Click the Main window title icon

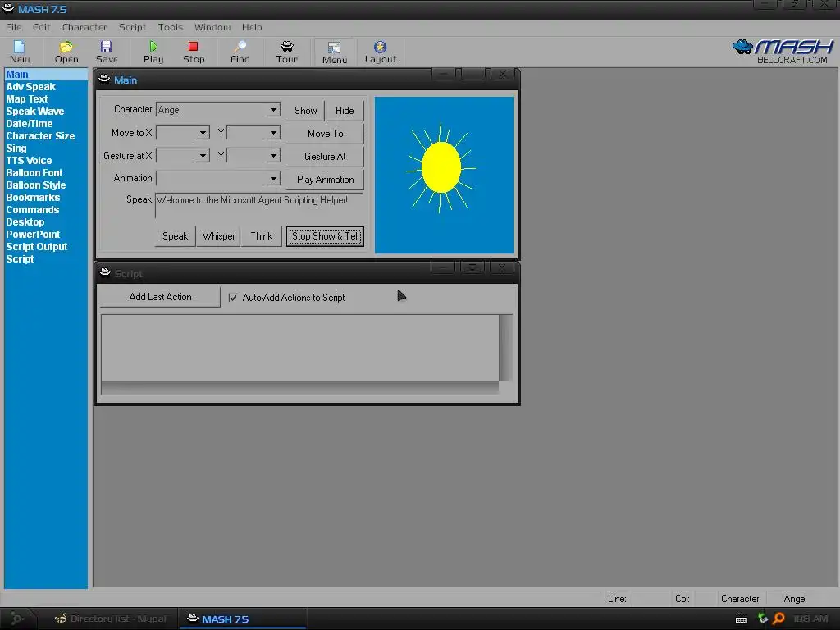pyautogui.click(x=104, y=80)
